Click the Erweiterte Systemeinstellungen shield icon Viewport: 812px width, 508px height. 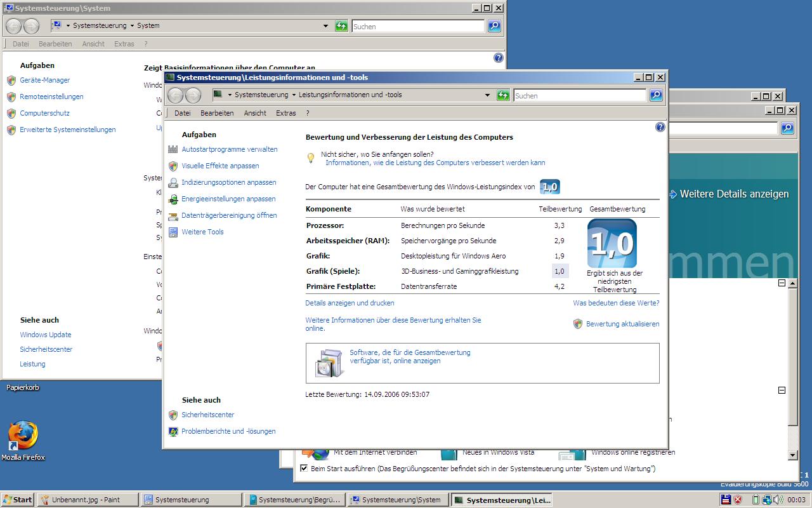[x=11, y=130]
